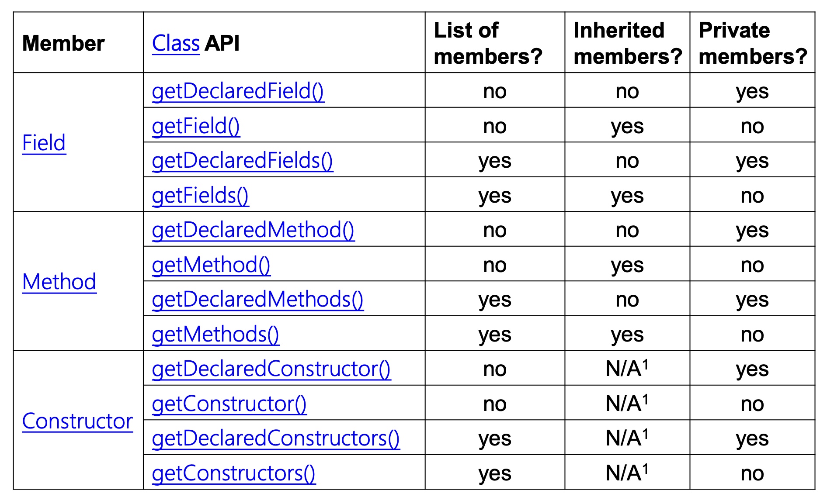Image resolution: width=827 pixels, height=504 pixels.
Task: Follow the getMethod() link
Action: pos(211,265)
